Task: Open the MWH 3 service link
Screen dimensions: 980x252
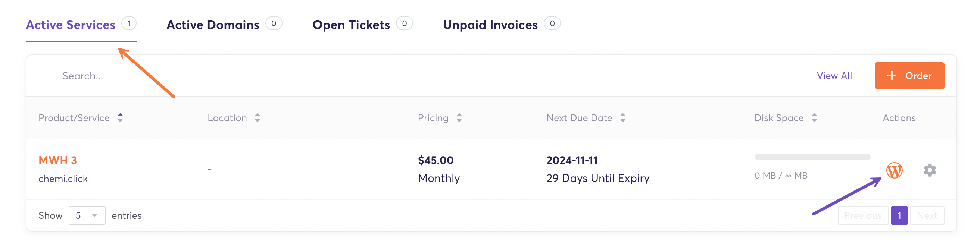Action: click(57, 160)
